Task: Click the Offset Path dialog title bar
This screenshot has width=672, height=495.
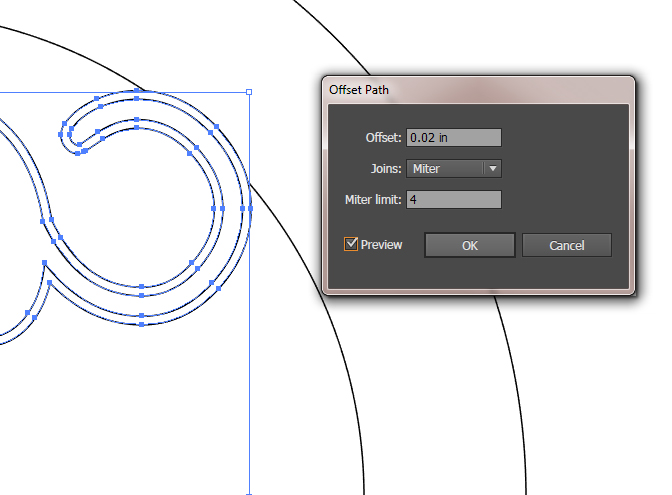Action: 478,90
